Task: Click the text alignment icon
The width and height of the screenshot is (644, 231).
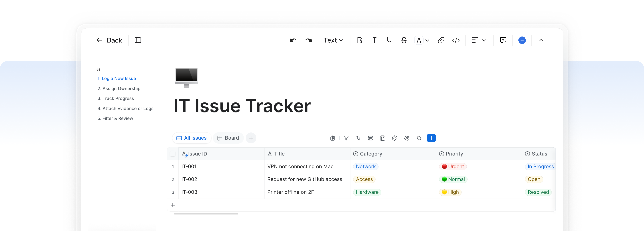Action: click(x=475, y=40)
